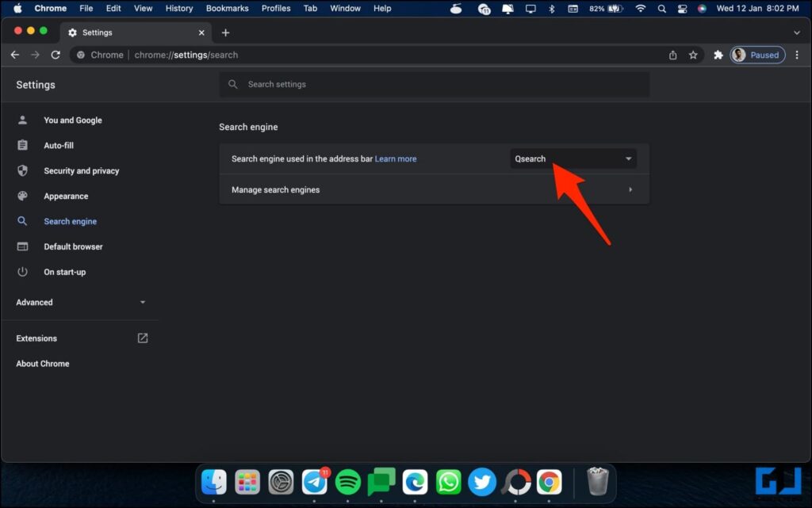Open Finder from the Dock
812x508 pixels.
coord(214,482)
